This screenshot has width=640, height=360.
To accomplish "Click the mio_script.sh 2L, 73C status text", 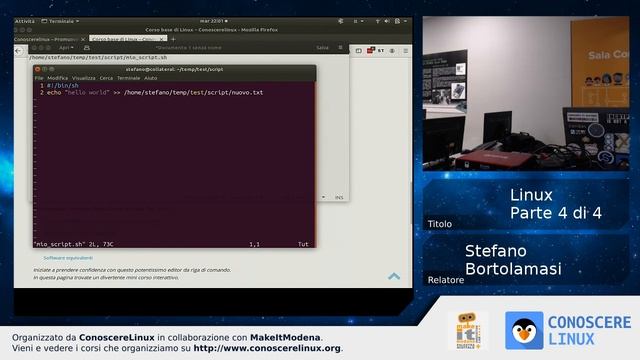I will (73, 244).
